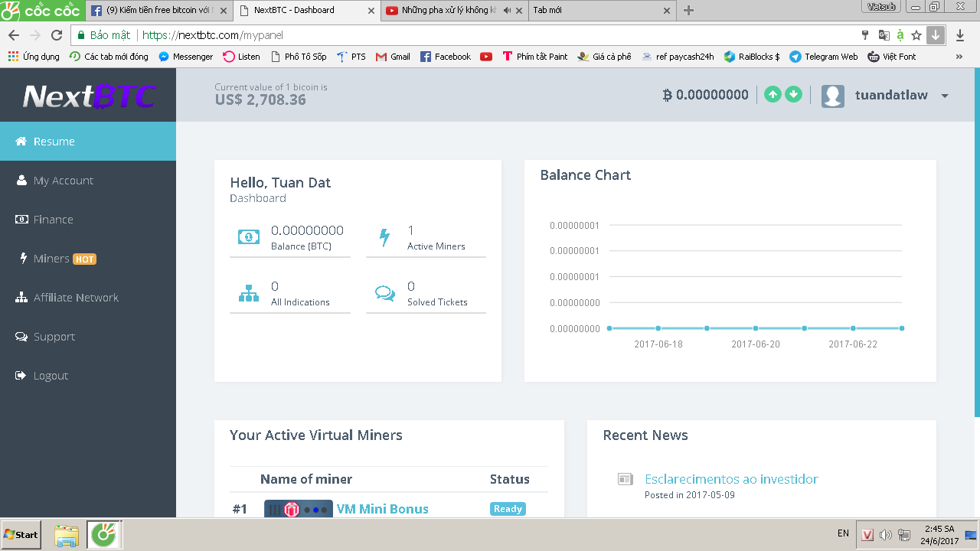Click the bitcoin balance 0.00000000 in header
The width and height of the screenshot is (980, 551).
tap(706, 95)
